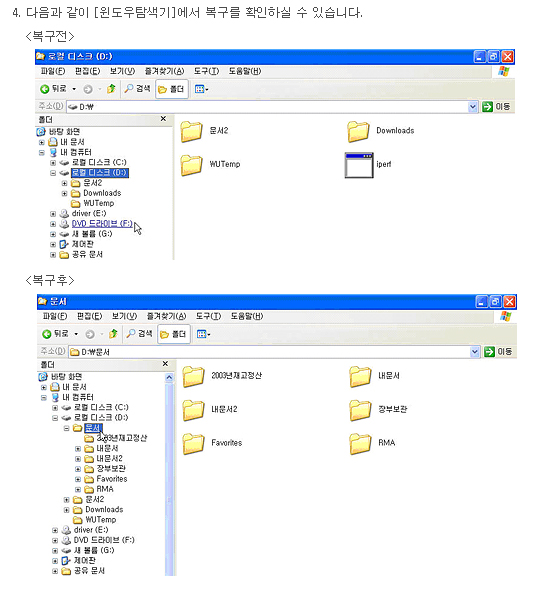550x600 pixels.
Task: Select the DVD 드라이브 (F:) link in top tree
Action: pos(102,223)
